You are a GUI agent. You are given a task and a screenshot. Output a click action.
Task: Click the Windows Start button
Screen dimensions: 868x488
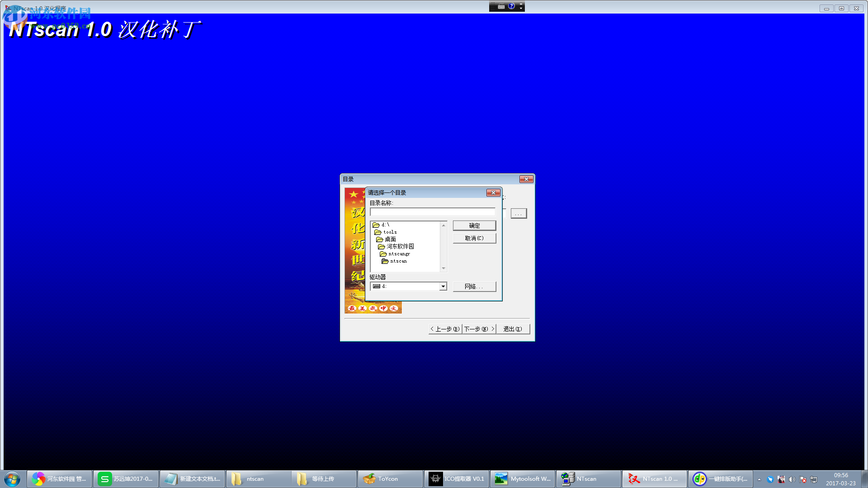pyautogui.click(x=12, y=479)
